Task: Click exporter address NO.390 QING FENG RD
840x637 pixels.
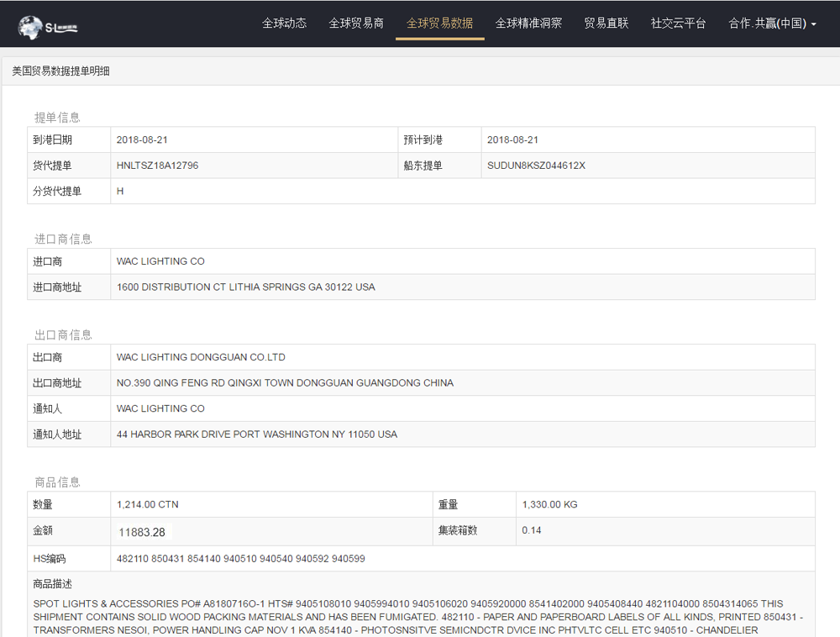Action: pos(285,383)
